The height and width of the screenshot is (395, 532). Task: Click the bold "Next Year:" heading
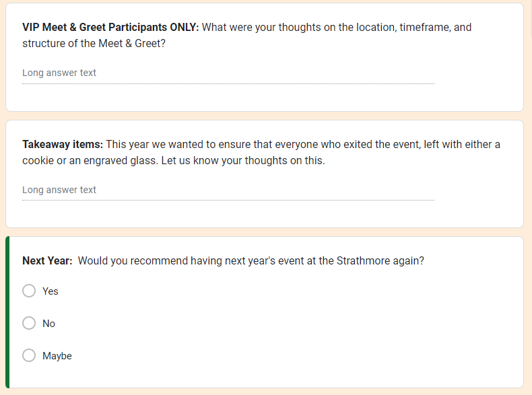pyautogui.click(x=47, y=261)
